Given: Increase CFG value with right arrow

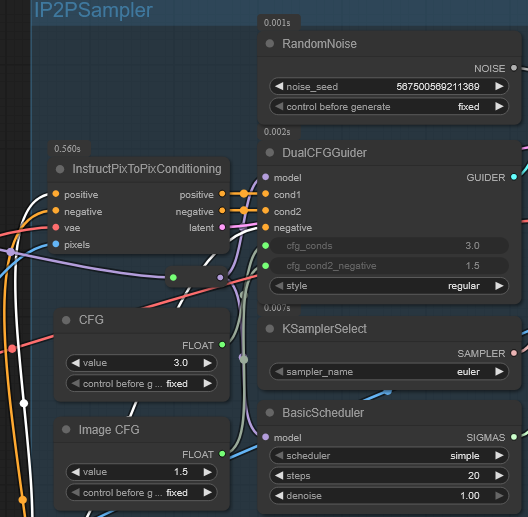Looking at the screenshot, I should [x=208, y=363].
